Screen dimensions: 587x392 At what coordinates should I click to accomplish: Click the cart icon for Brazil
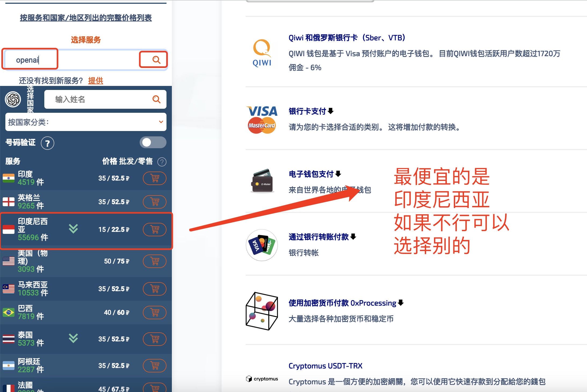pyautogui.click(x=155, y=313)
